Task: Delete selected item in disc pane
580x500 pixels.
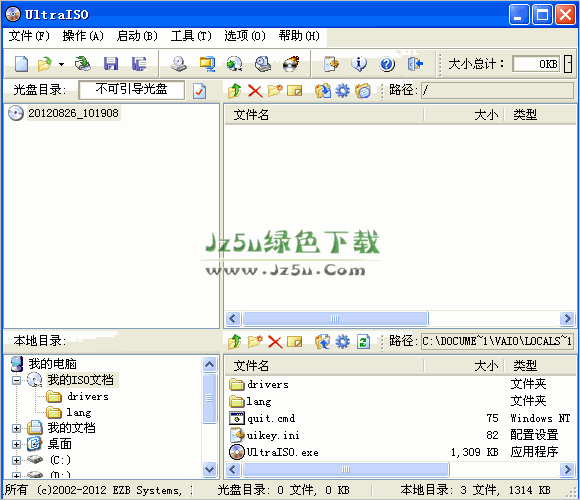Action: point(255,91)
